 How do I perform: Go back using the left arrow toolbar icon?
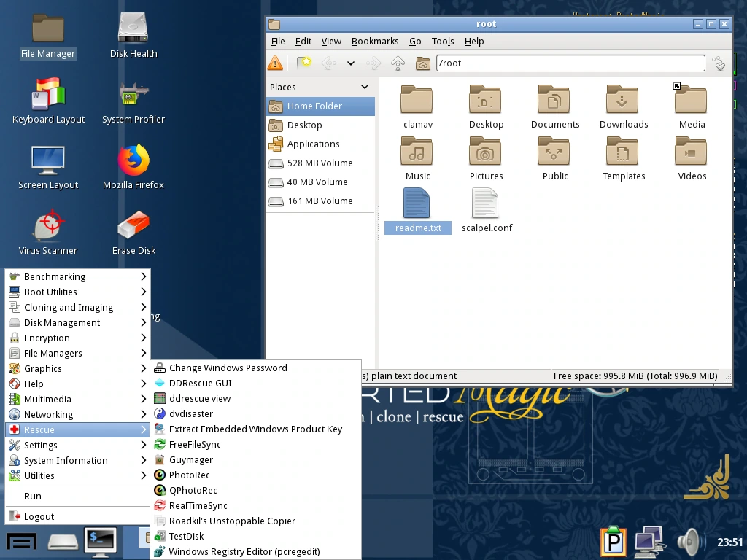tap(329, 63)
